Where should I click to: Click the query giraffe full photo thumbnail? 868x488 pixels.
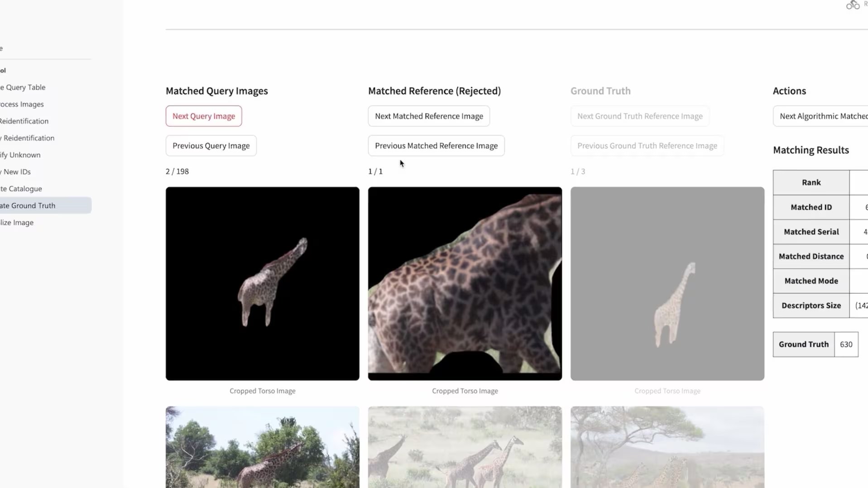[263, 447]
